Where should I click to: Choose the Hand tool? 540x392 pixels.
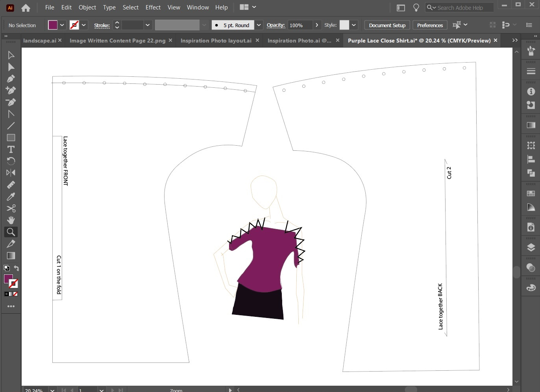[11, 220]
